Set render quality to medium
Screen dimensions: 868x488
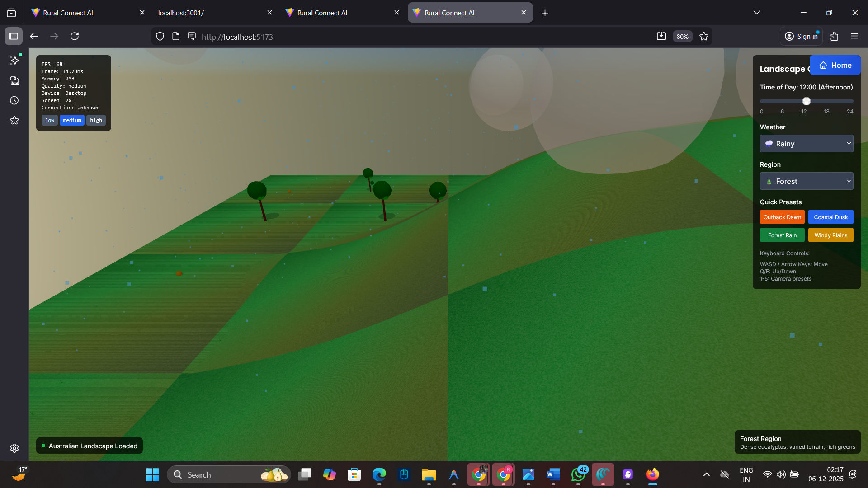click(72, 120)
